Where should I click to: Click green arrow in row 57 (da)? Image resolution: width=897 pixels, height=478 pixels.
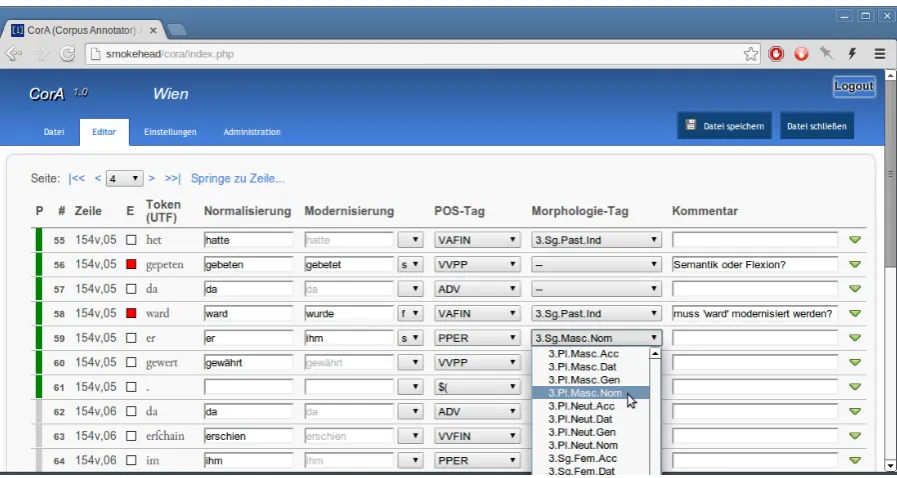point(855,289)
